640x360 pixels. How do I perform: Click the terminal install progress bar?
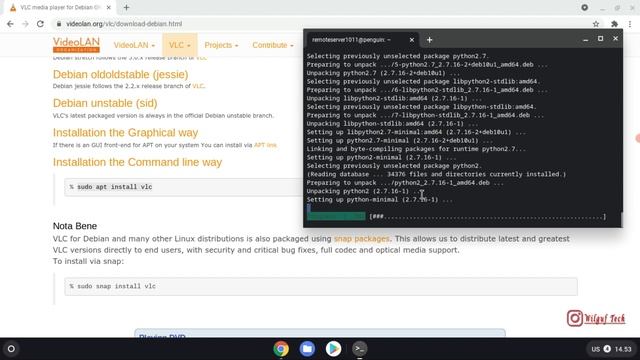click(456, 216)
